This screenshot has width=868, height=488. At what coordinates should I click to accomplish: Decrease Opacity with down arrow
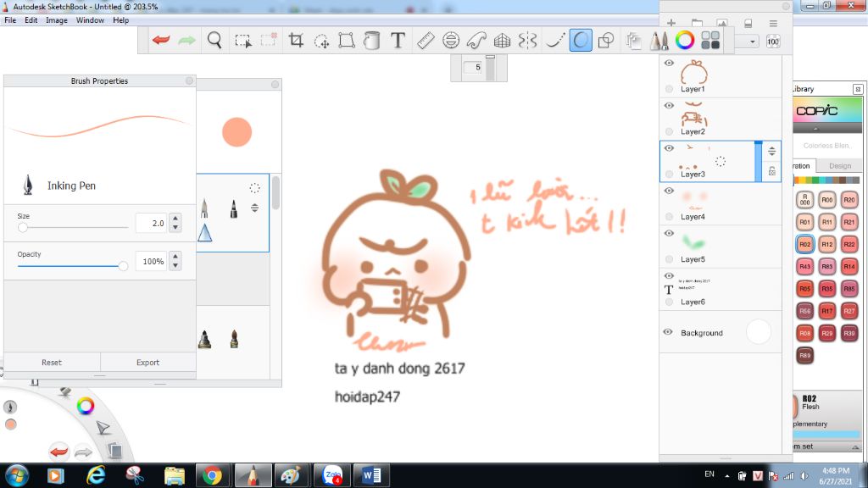click(175, 265)
